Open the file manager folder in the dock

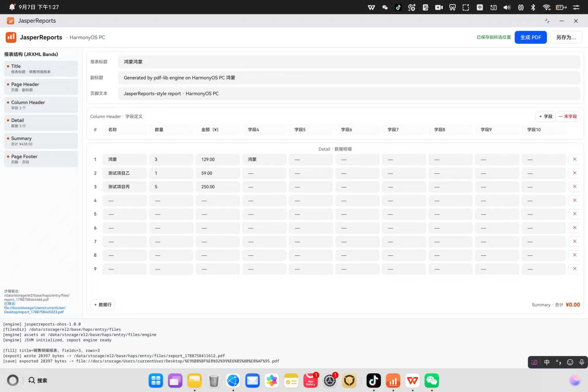coord(194,381)
